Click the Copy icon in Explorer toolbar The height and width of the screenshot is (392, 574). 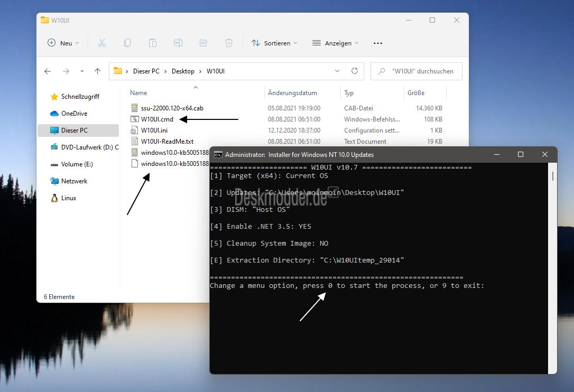127,43
